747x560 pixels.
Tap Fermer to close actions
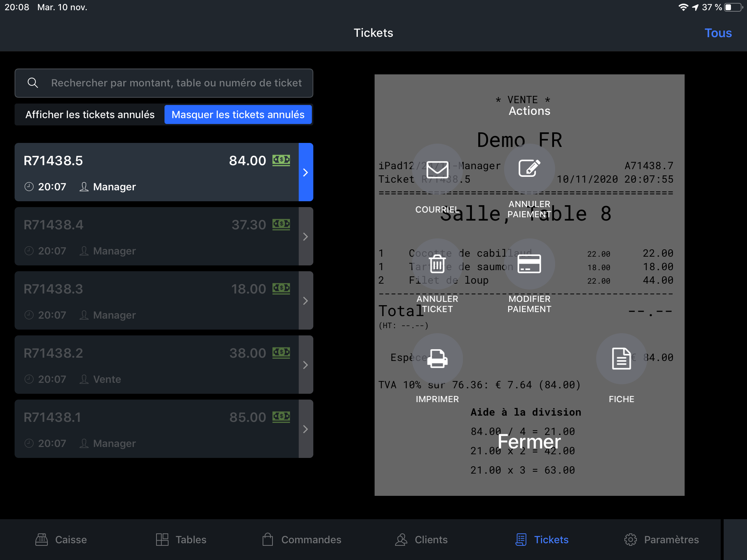[529, 442]
